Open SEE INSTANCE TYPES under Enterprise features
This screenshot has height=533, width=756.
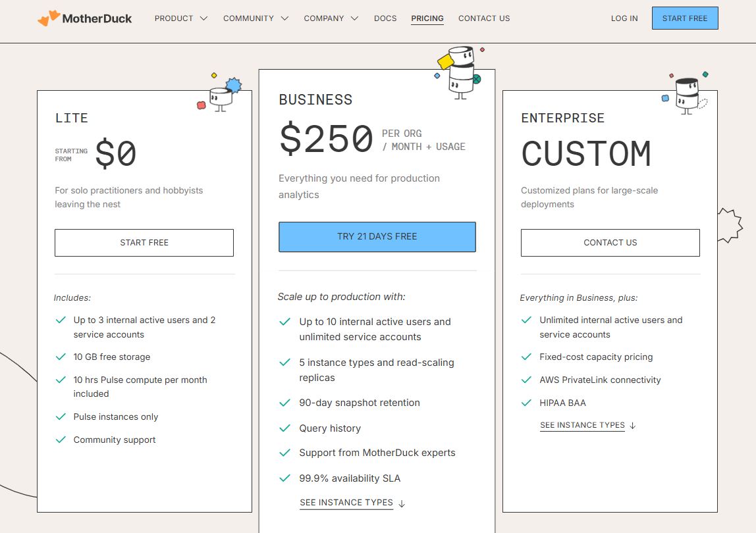pos(582,425)
